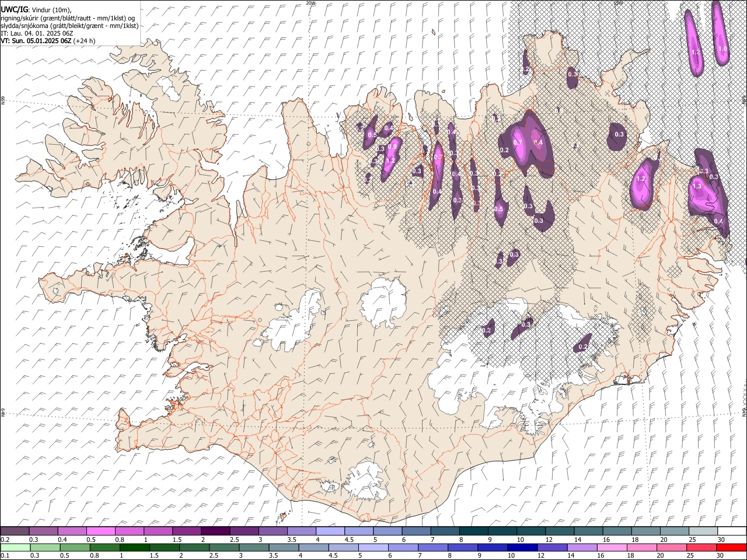Click the snow-scale swatch between 0.8 and 1

pos(130,531)
